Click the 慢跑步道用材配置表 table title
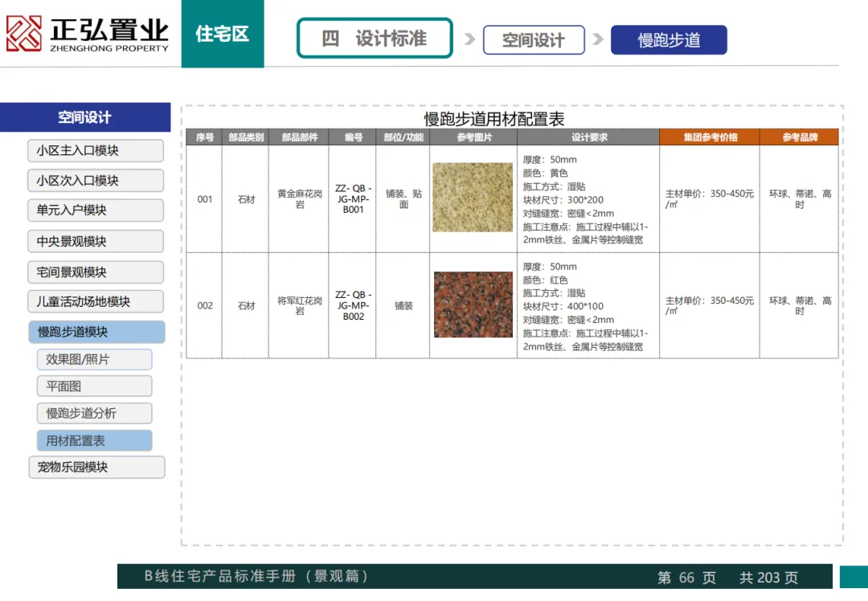Image resolution: width=868 pixels, height=601 pixels. [x=493, y=118]
